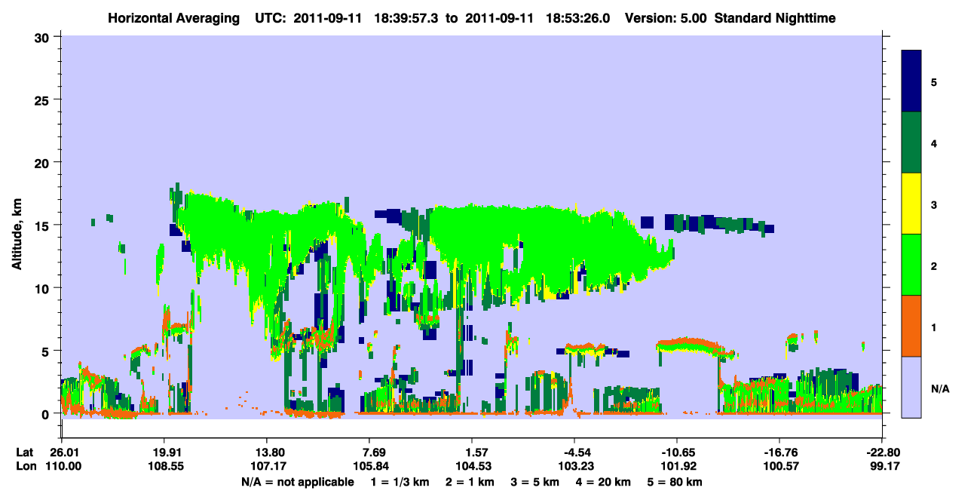The image size is (980, 503).
Task: Click the 'Version: 5.00' text in title
Action: point(666,18)
